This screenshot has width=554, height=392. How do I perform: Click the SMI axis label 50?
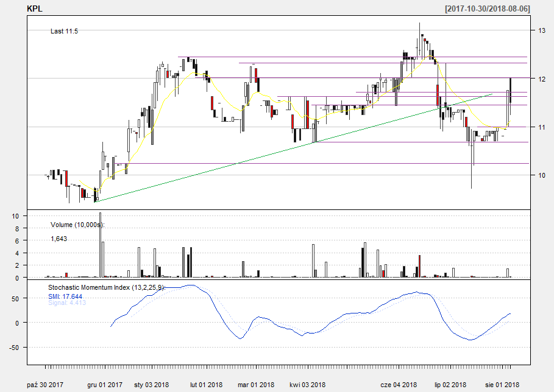click(x=15, y=298)
